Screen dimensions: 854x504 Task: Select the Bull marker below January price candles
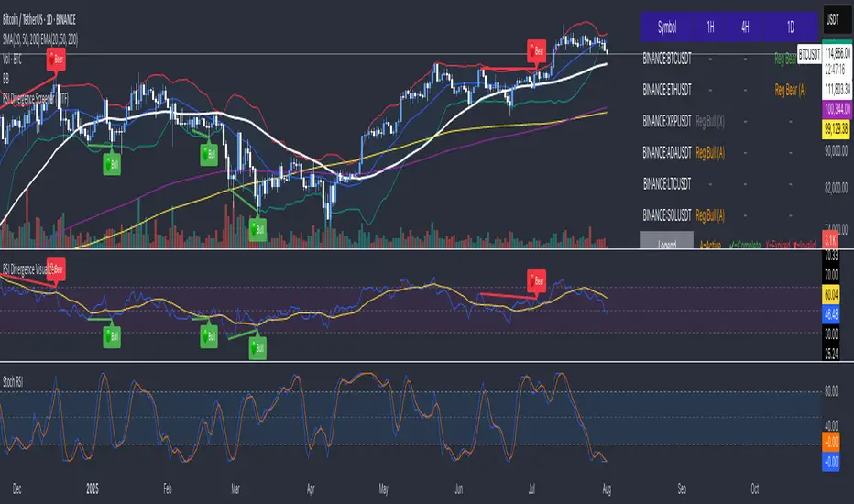(x=112, y=164)
